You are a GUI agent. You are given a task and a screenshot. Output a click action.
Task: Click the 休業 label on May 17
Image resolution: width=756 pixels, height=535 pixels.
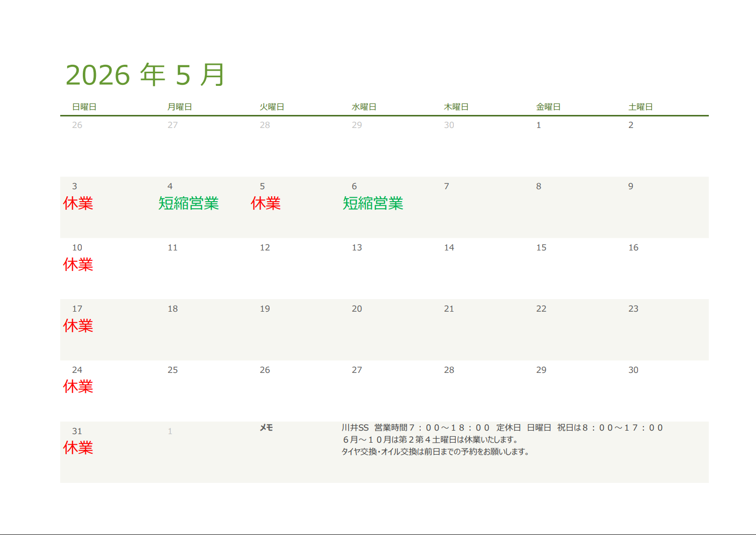tap(78, 326)
